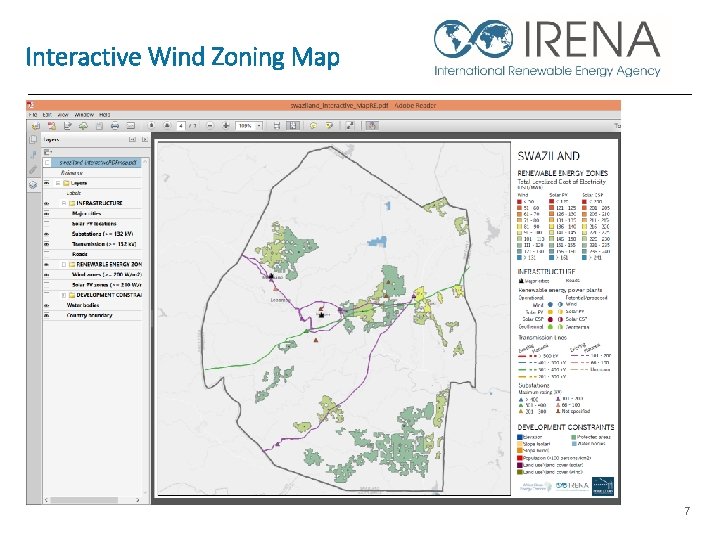Go to next page with down arrow
Image resolution: width=720 pixels, height=540 pixels.
(167, 125)
